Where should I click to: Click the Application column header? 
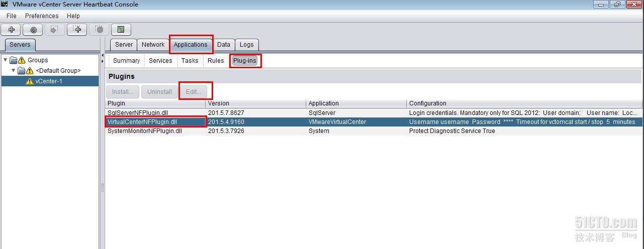[x=357, y=103]
